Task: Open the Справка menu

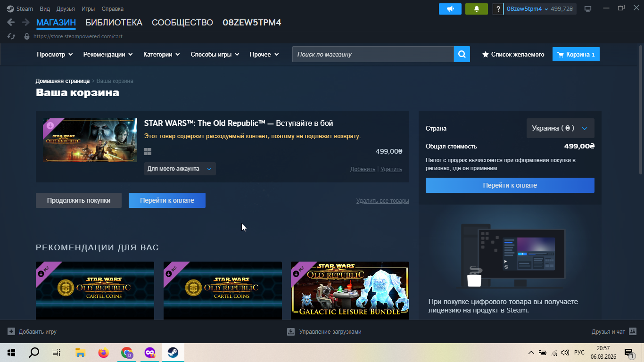Action: point(113,9)
